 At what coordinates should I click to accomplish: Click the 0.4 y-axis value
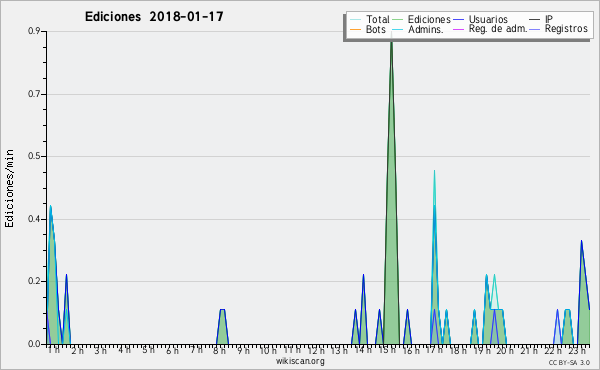[x=34, y=219]
